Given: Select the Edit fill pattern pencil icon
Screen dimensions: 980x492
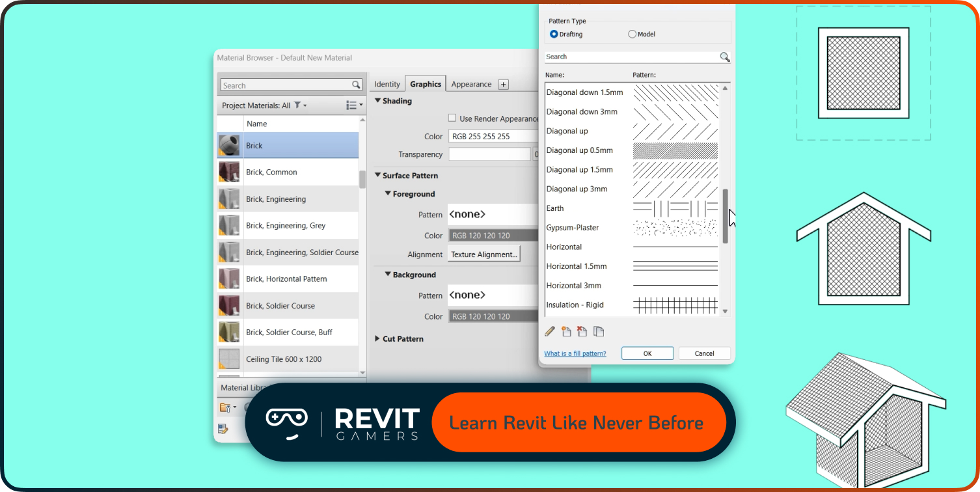Looking at the screenshot, I should (550, 331).
